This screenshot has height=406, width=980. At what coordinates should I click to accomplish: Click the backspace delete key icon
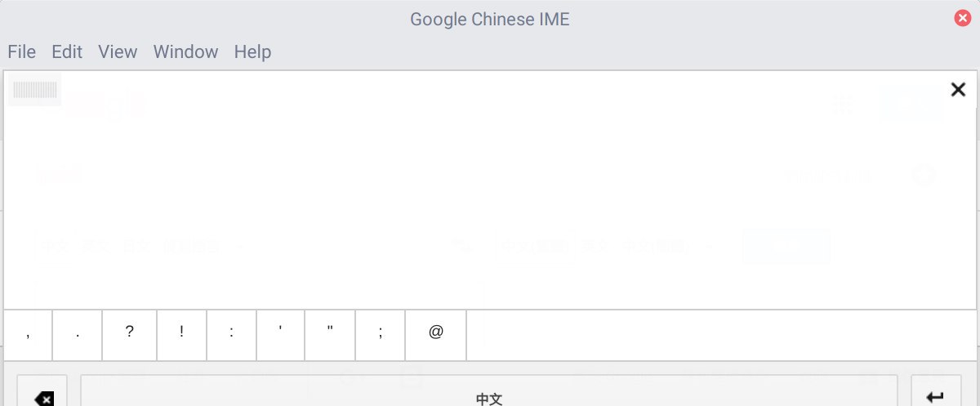coord(44,399)
